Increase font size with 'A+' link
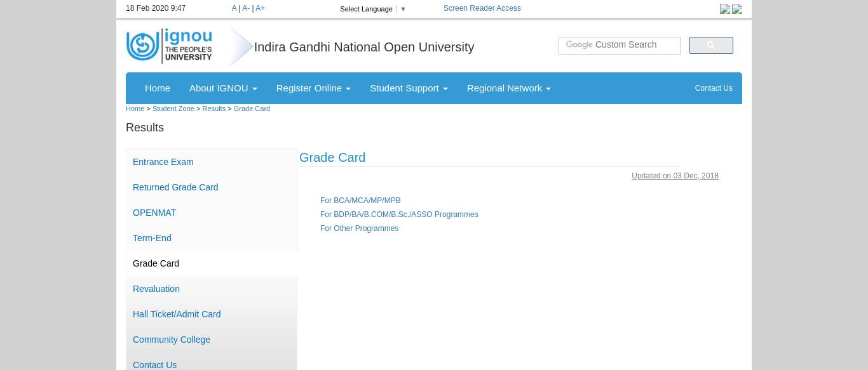Image resolution: width=868 pixels, height=370 pixels. (260, 8)
